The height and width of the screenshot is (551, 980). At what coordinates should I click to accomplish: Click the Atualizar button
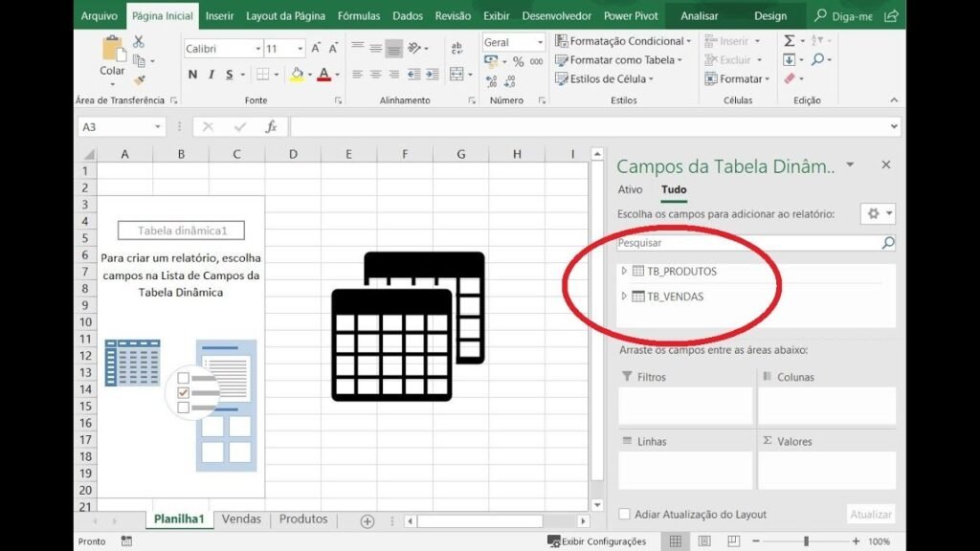click(x=870, y=514)
